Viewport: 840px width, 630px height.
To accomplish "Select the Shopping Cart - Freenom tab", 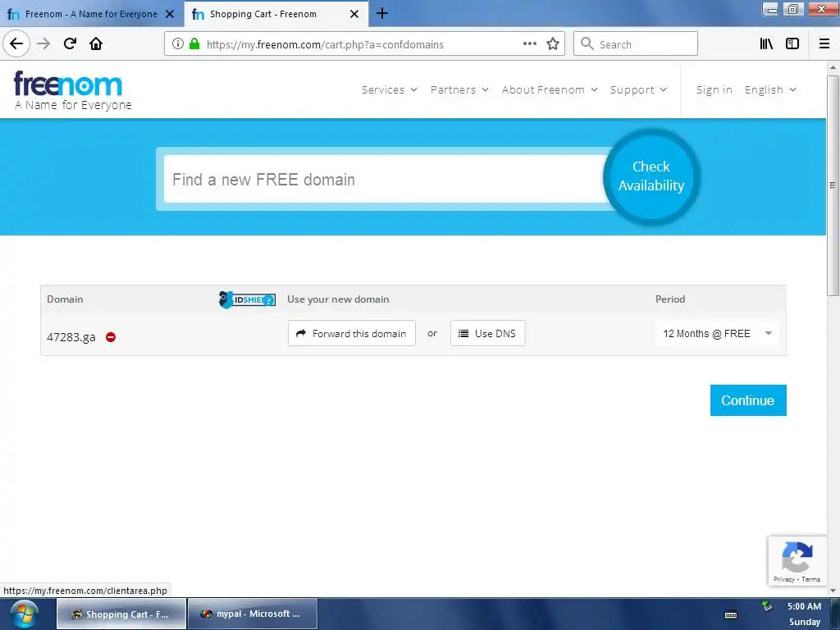I will coord(276,14).
